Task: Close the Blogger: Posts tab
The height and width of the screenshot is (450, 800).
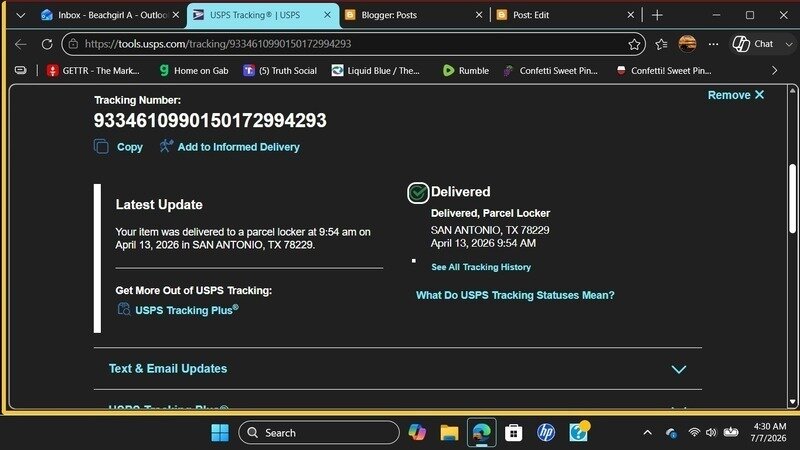Action: pos(479,15)
